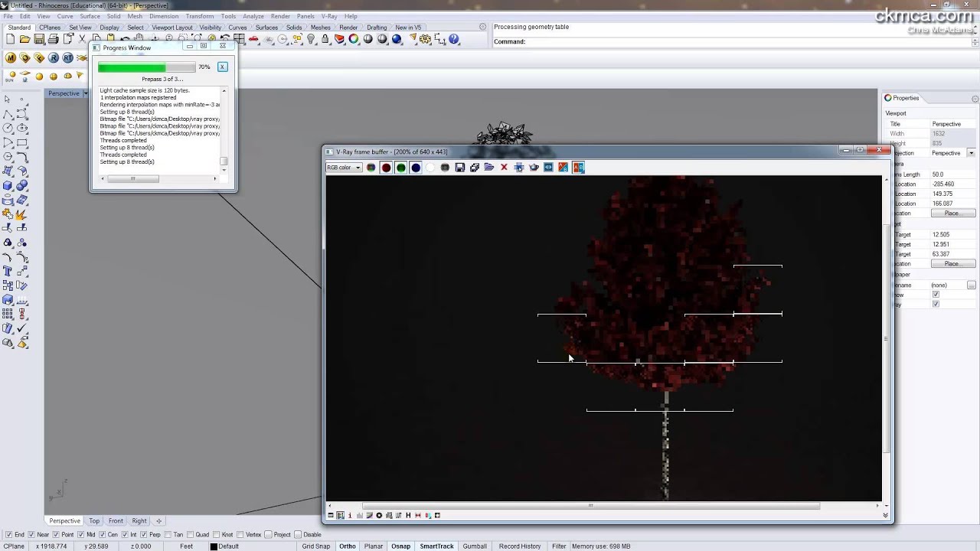Viewport: 980px width, 551px height.
Task: Toggle the Near osnap checkbox
Action: click(31, 535)
